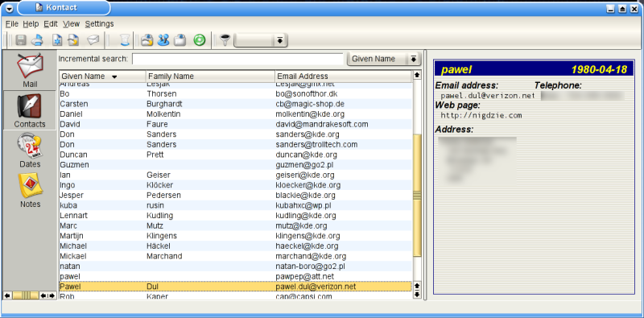Click the 1980-04-18 birthday in details header
The height and width of the screenshot is (318, 644).
(599, 69)
